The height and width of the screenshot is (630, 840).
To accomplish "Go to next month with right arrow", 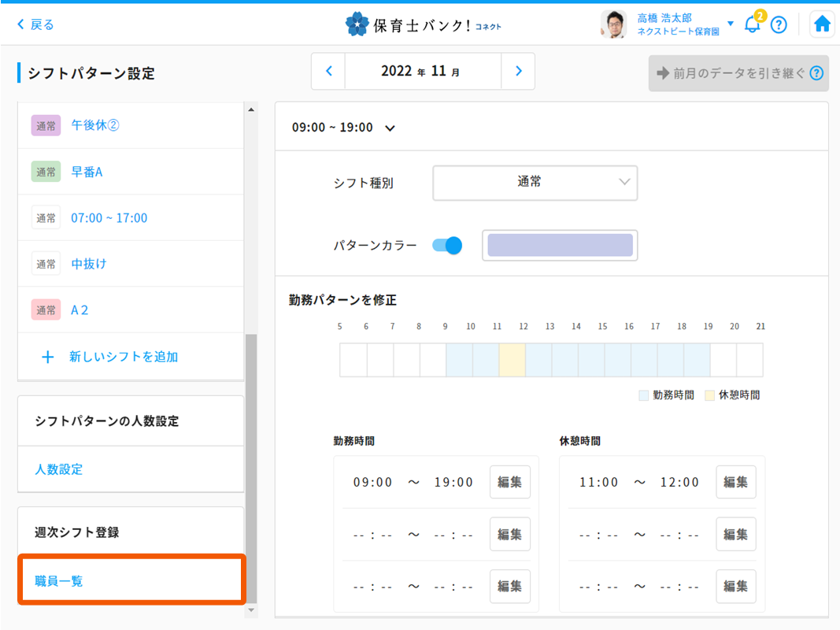I will (x=518, y=72).
